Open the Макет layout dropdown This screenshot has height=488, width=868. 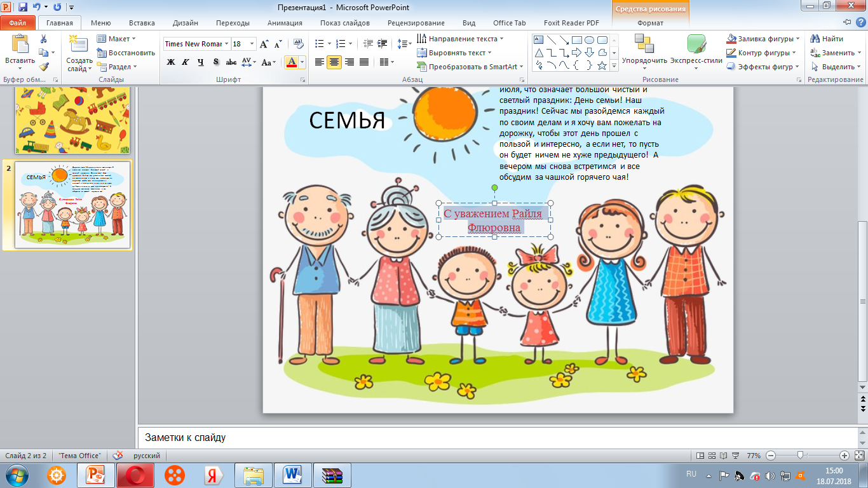click(x=118, y=39)
